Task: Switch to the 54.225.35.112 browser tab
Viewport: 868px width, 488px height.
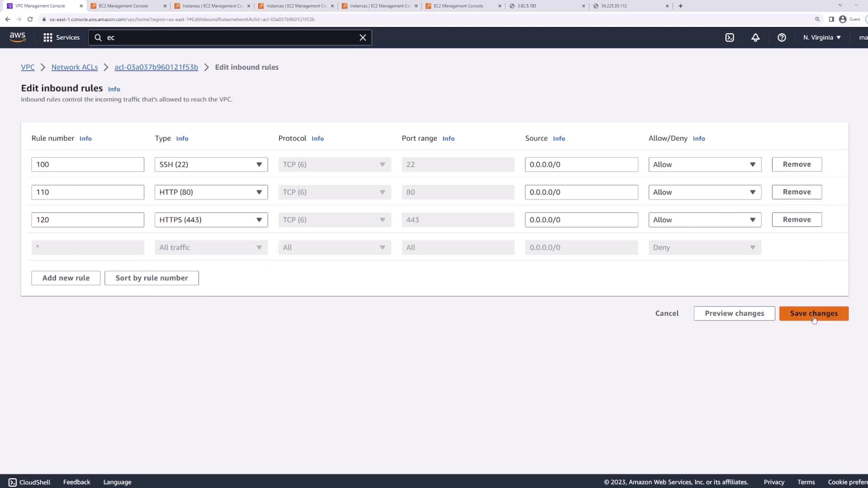Action: coord(630,6)
